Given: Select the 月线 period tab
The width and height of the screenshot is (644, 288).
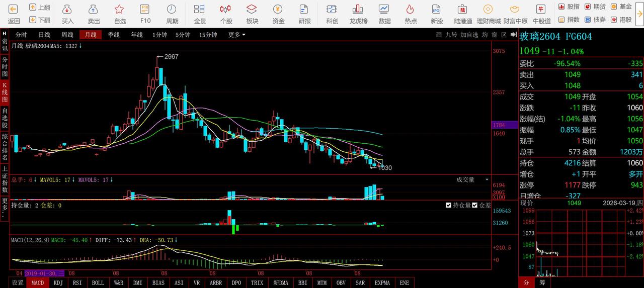Looking at the screenshot, I should (x=91, y=35).
